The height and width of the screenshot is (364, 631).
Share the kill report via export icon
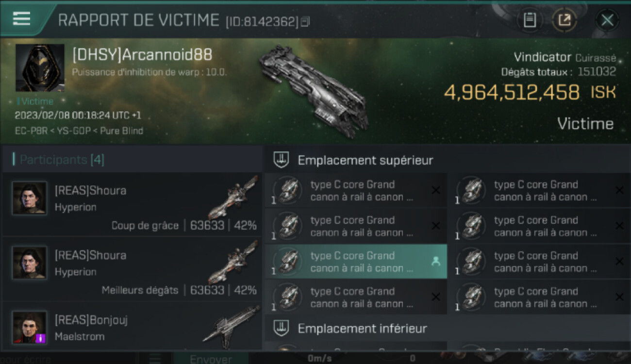click(x=565, y=20)
